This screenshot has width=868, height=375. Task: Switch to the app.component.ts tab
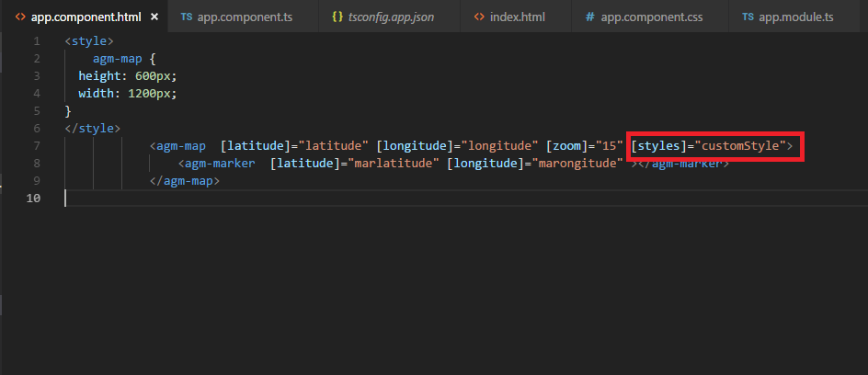(x=242, y=17)
